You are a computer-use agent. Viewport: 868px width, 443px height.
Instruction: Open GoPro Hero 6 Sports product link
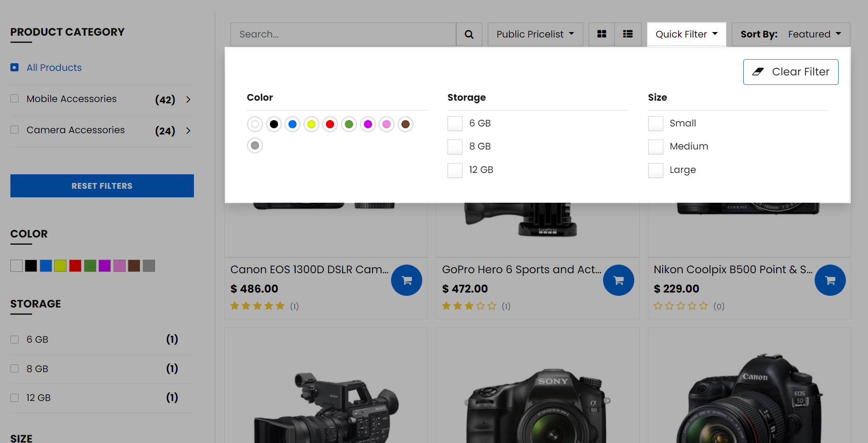click(x=521, y=270)
